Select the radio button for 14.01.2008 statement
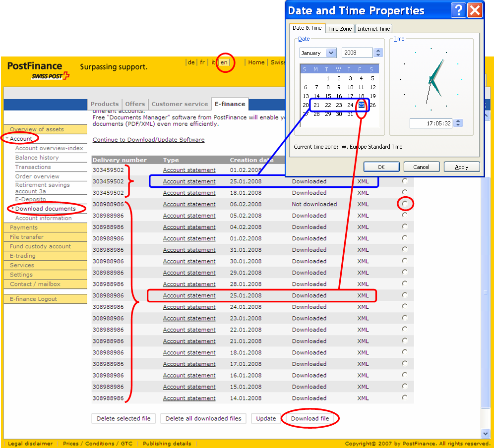Image resolution: width=494 pixels, height=448 pixels. 405,397
